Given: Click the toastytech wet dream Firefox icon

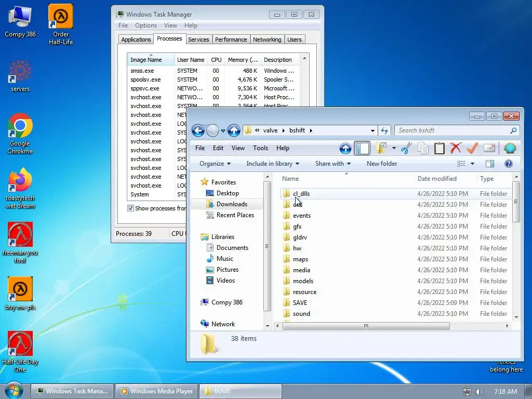Looking at the screenshot, I should tap(20, 188).
